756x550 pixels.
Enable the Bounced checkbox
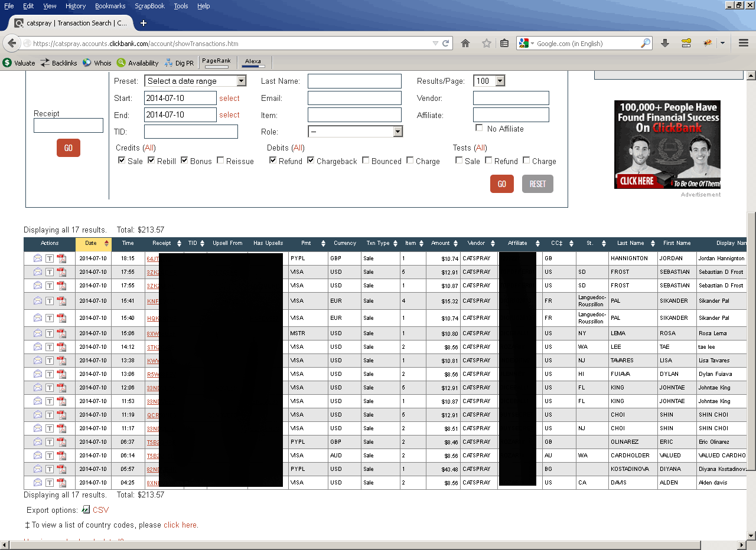click(x=366, y=160)
